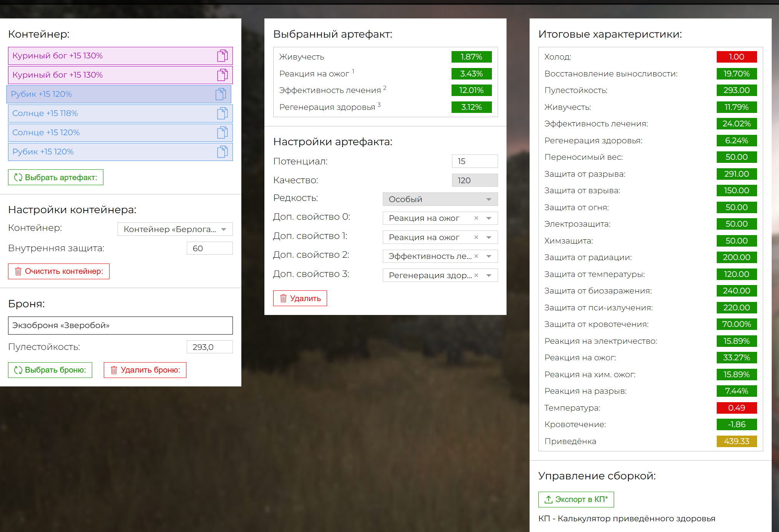Copy the highlighted Рубик +15 120% artifact
This screenshot has width=779, height=532.
click(x=221, y=94)
